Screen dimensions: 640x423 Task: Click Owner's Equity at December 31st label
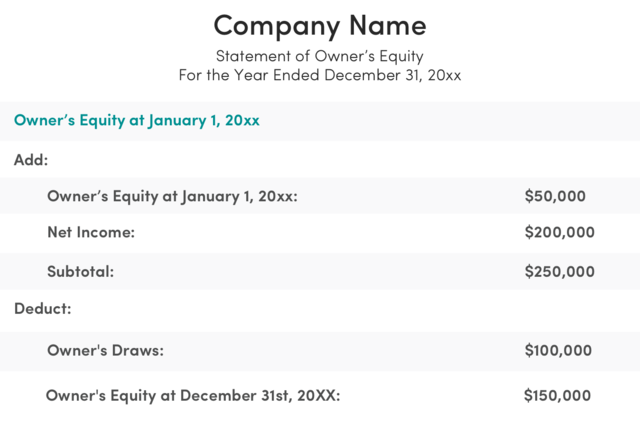pyautogui.click(x=193, y=396)
